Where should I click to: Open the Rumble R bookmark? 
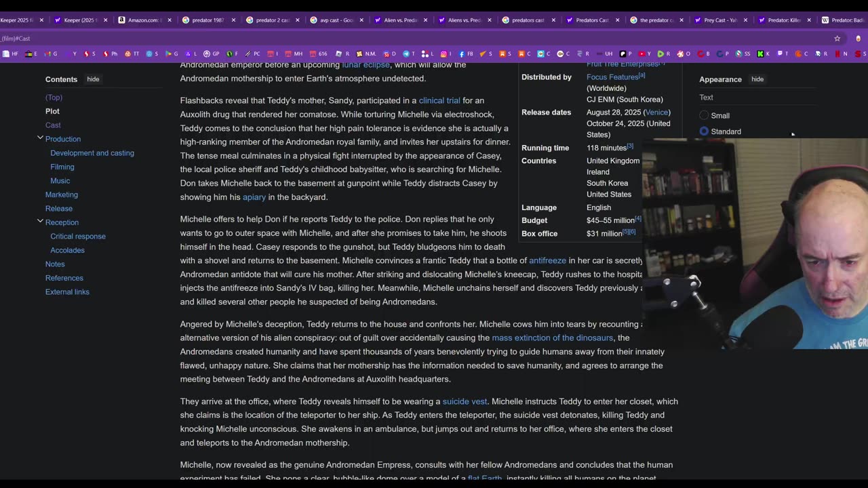pos(664,54)
